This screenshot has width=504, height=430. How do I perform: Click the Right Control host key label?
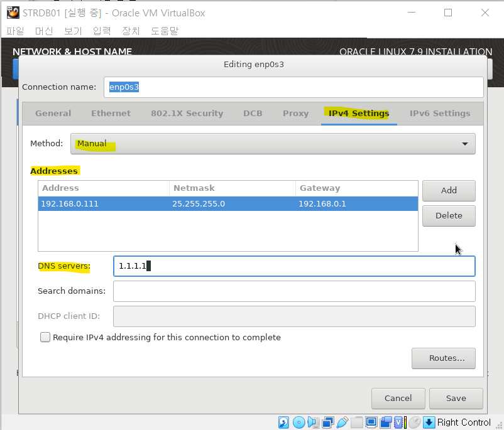click(x=464, y=422)
